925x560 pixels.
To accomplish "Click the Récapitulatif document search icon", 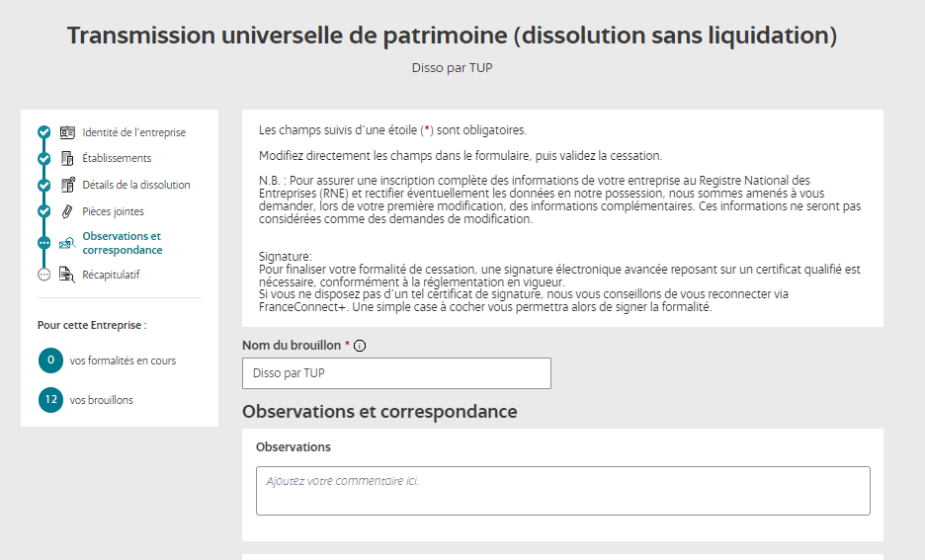I will pos(67,275).
